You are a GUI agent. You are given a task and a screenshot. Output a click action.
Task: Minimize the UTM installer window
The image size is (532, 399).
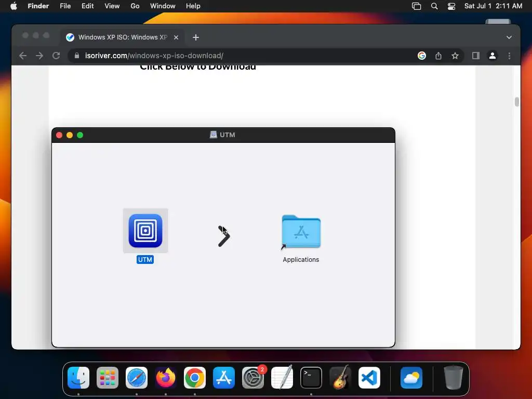70,135
